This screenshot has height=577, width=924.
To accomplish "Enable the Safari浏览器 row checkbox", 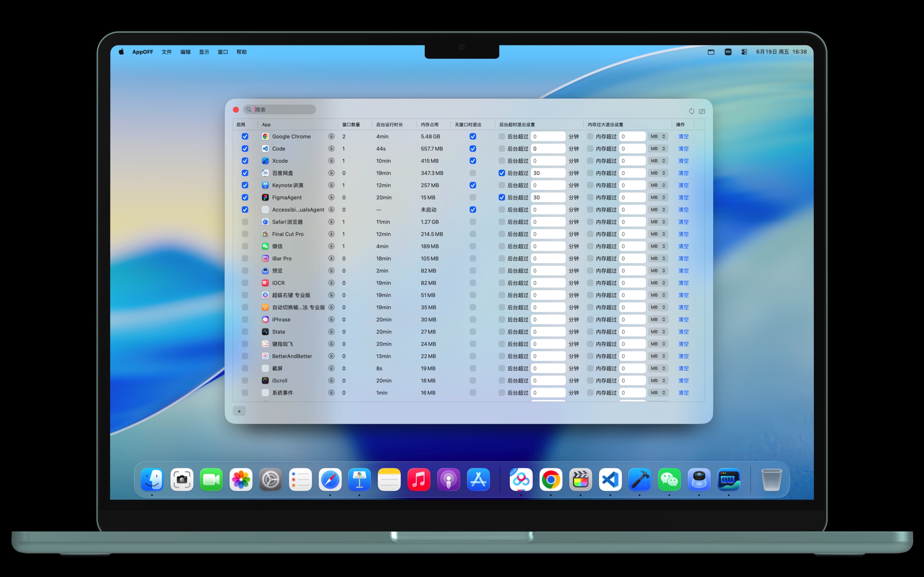I will (x=245, y=222).
